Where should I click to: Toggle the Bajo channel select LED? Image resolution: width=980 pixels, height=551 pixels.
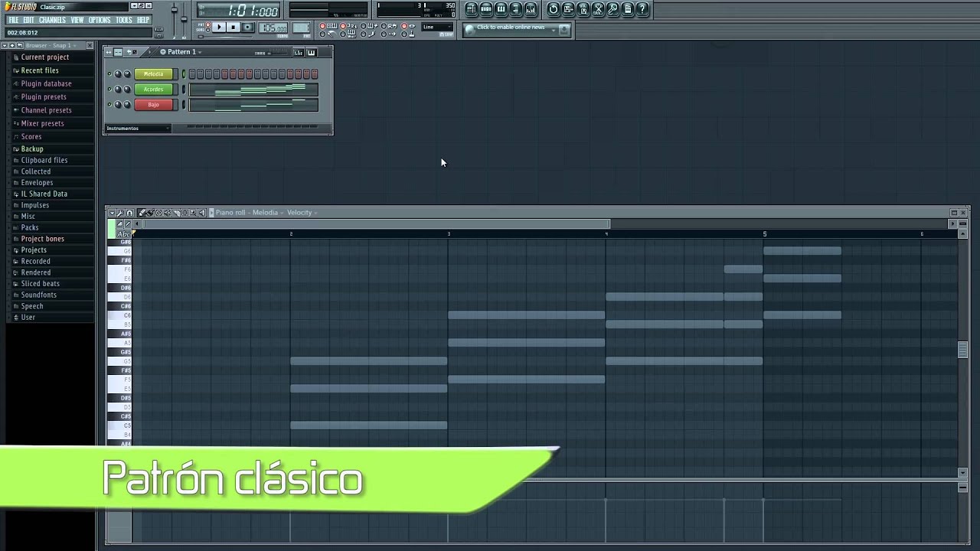[x=184, y=104]
